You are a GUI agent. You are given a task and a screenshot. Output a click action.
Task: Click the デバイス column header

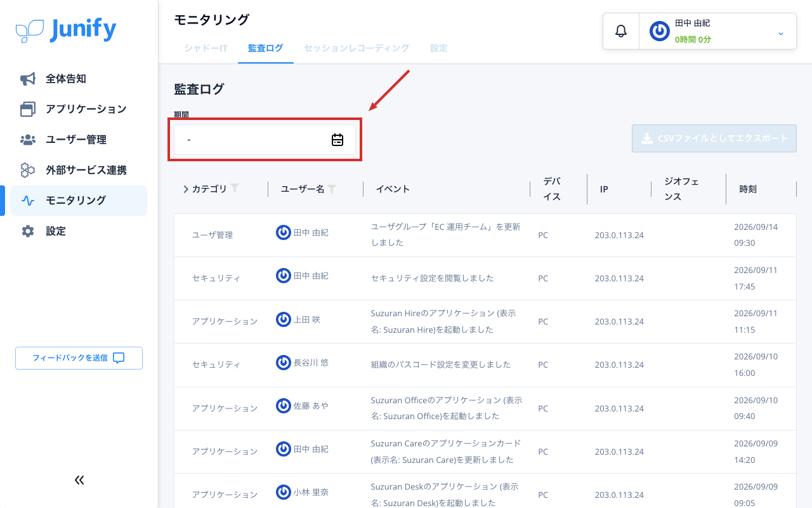(552, 189)
